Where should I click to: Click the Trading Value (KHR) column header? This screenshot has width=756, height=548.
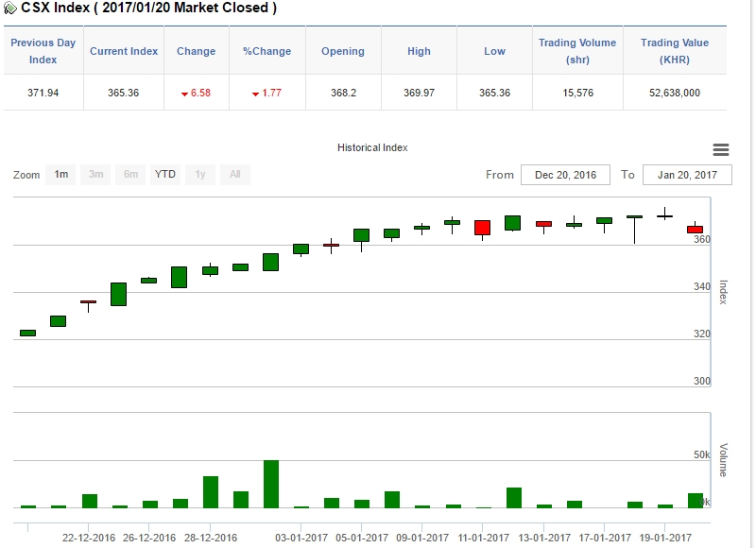(675, 51)
